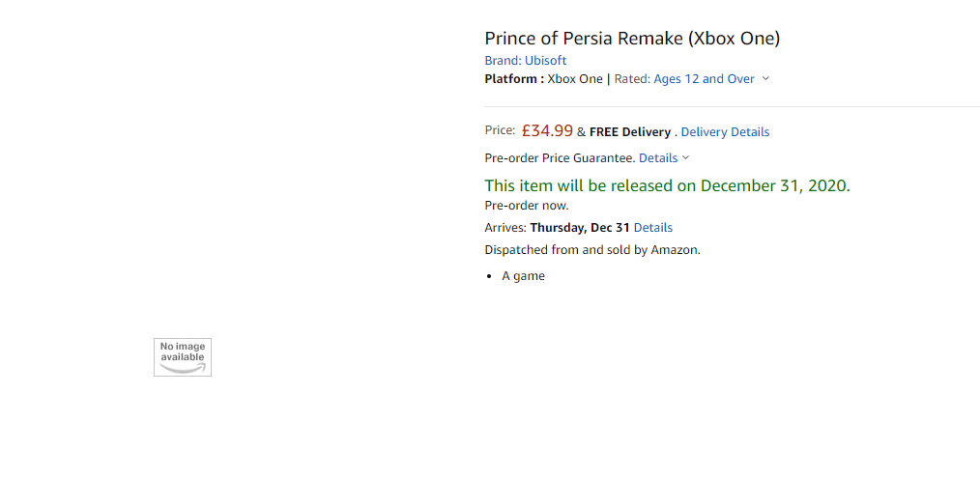980x478 pixels.
Task: Open the Brand: Ubisoft link
Action: coord(526,61)
